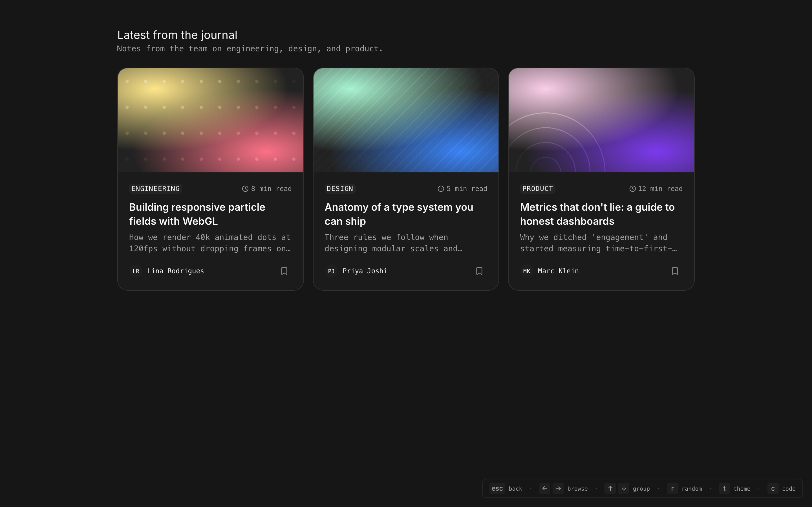Select the DESIGN category tag
This screenshot has width=812, height=507.
tap(339, 189)
